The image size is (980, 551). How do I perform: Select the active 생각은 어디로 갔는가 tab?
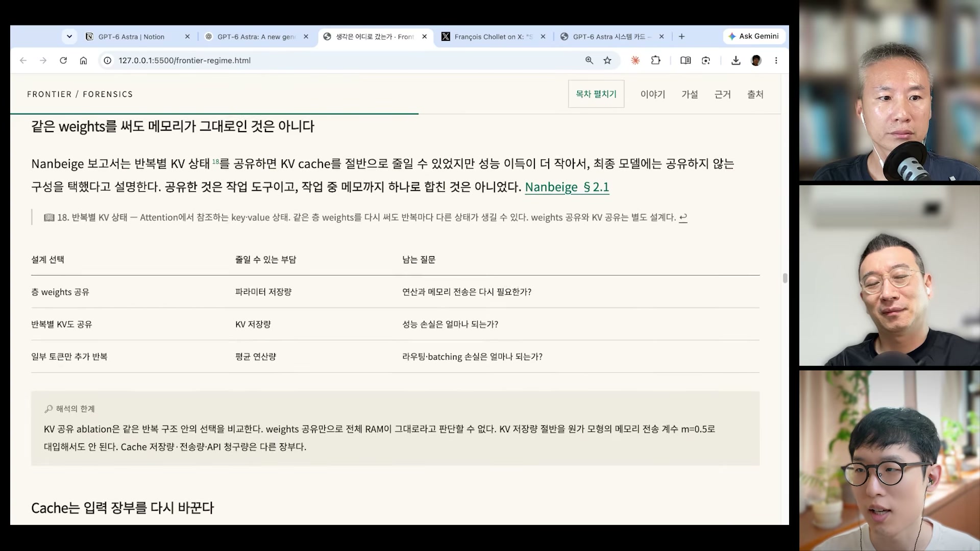[x=375, y=37]
